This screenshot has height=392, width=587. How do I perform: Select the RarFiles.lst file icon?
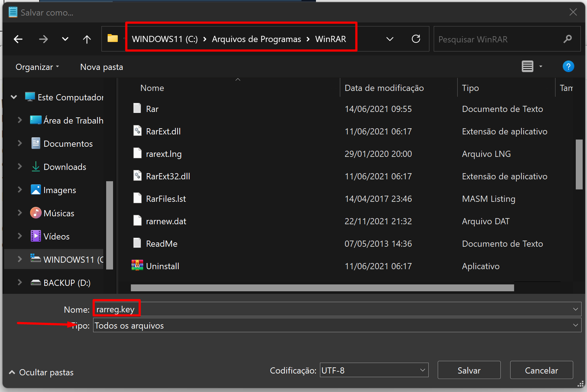[137, 198]
